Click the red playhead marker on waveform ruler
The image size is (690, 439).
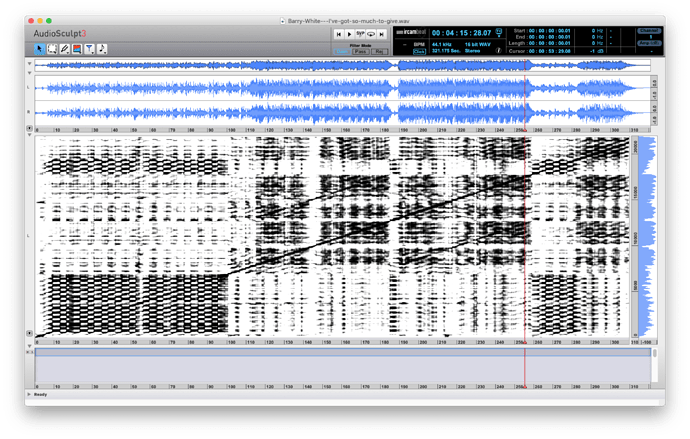525,130
